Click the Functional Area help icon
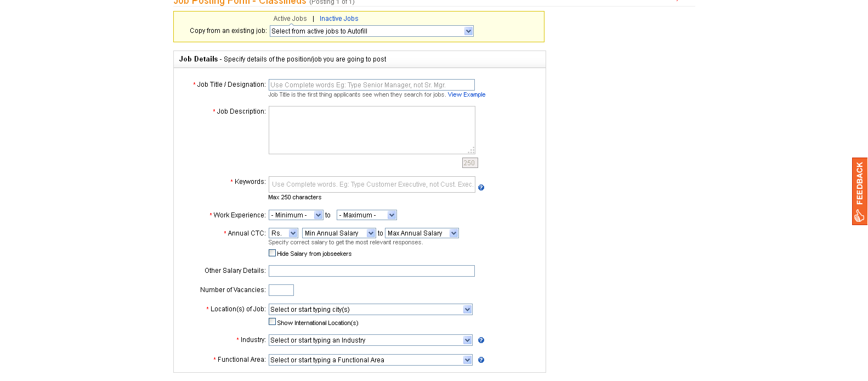Image resolution: width=868 pixels, height=381 pixels. tap(481, 360)
